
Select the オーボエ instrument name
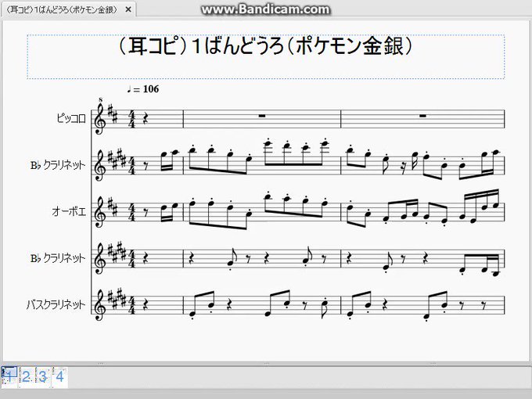point(69,212)
